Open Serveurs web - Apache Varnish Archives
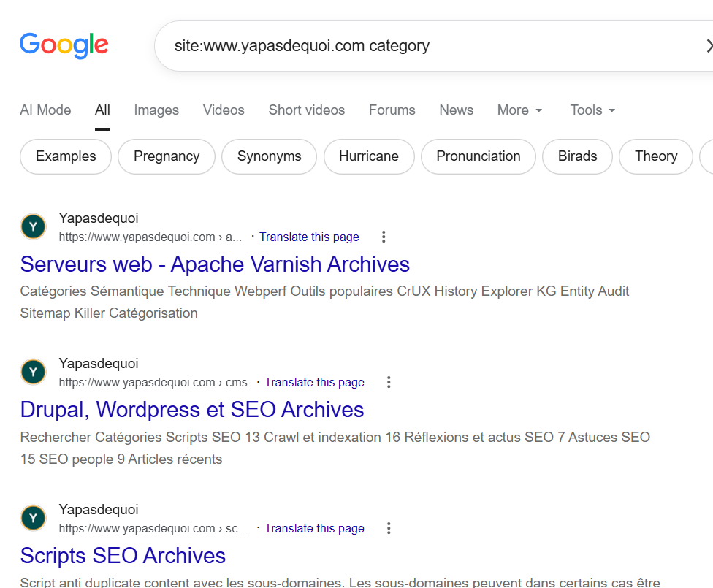Image resolution: width=713 pixels, height=588 pixels. tap(215, 264)
